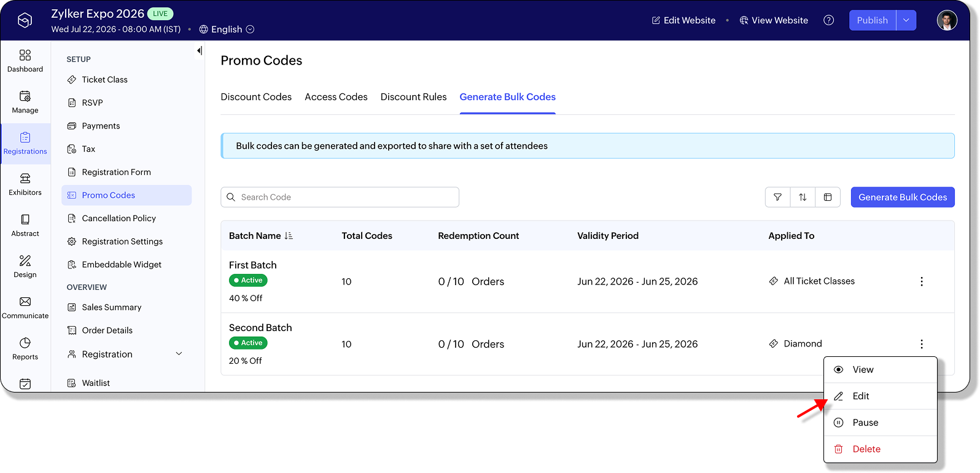Image resolution: width=980 pixels, height=473 pixels.
Task: Switch to Access Codes tab
Action: tap(336, 97)
